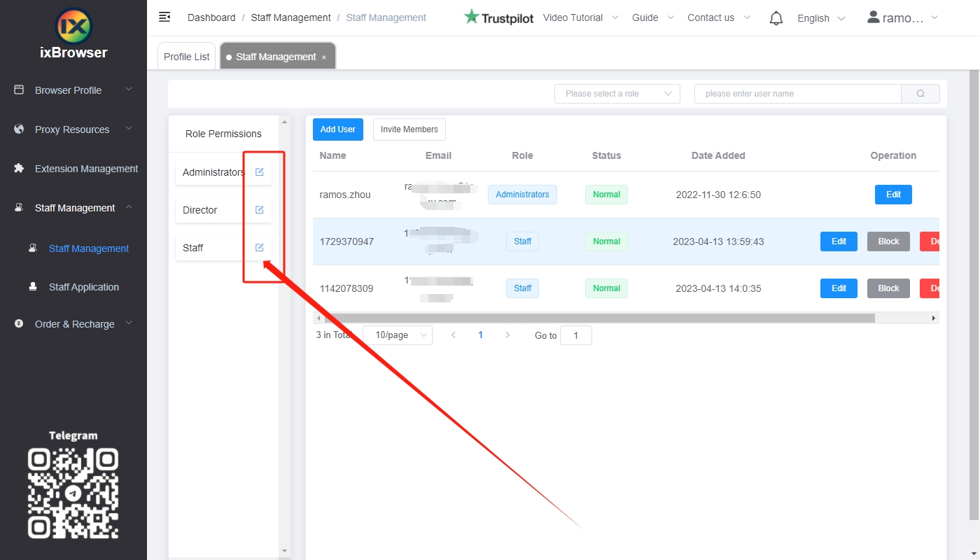Click Extension Management puzzle icon
This screenshot has height=560, width=980.
tap(19, 169)
